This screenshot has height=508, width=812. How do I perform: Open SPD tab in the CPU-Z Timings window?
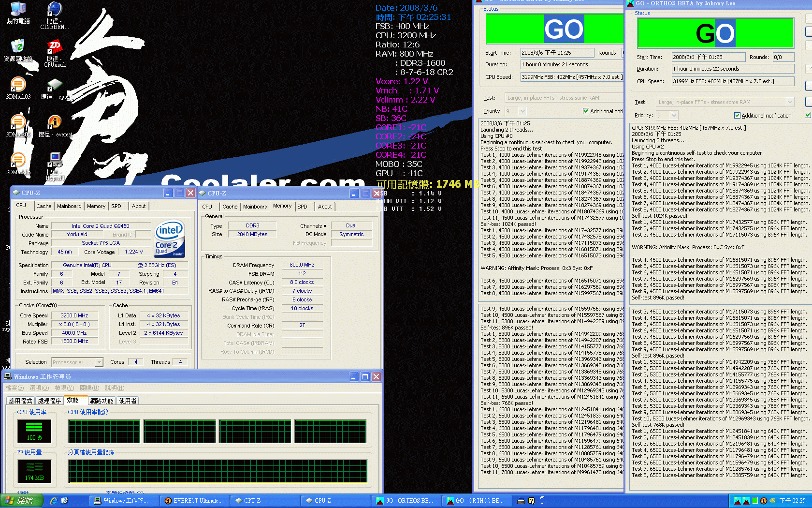point(303,207)
